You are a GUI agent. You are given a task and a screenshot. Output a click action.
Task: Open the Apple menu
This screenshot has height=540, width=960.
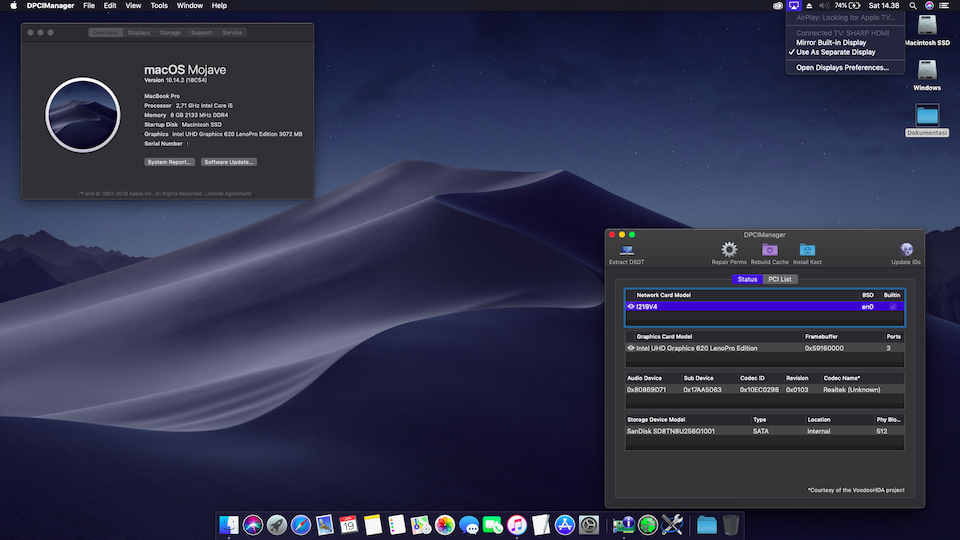pos(13,6)
